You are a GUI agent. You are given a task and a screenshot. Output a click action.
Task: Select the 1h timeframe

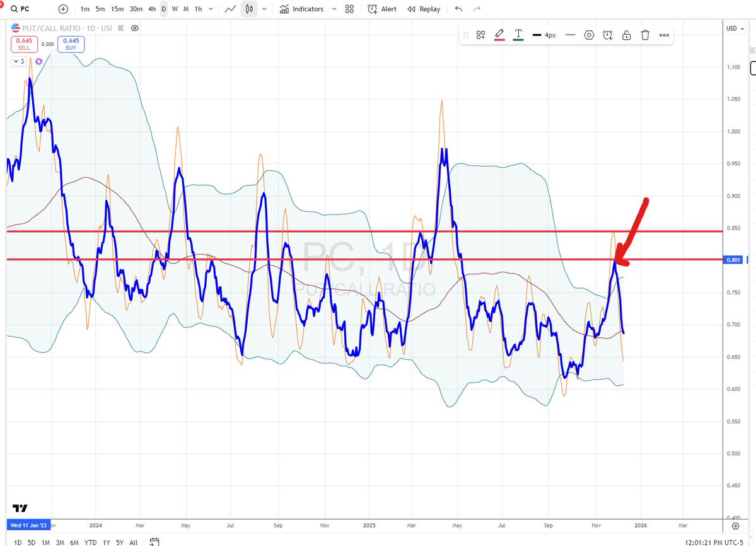pyautogui.click(x=198, y=9)
